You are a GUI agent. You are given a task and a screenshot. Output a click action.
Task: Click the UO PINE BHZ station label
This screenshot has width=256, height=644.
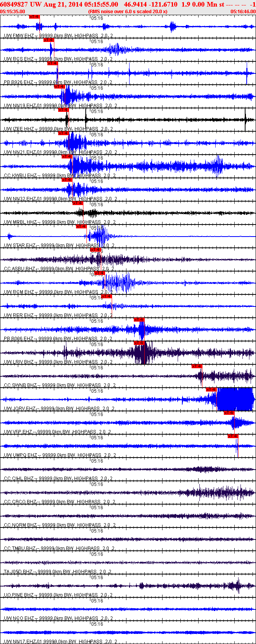(19, 595)
